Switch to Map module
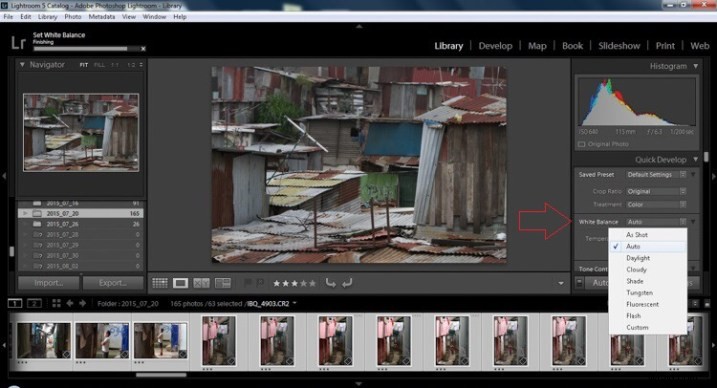Image resolution: width=717 pixels, height=388 pixels. point(537,46)
